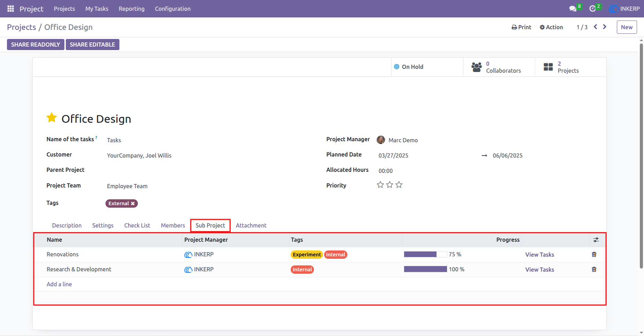
Task: Open the My Tasks menu
Action: click(97, 9)
